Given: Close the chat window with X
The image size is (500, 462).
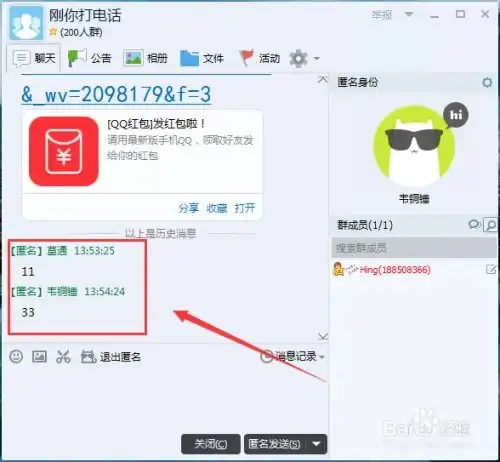Looking at the screenshot, I should pos(485,14).
